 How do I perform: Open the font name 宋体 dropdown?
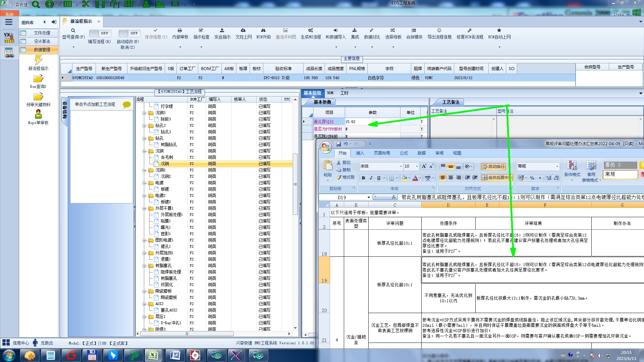click(x=400, y=167)
